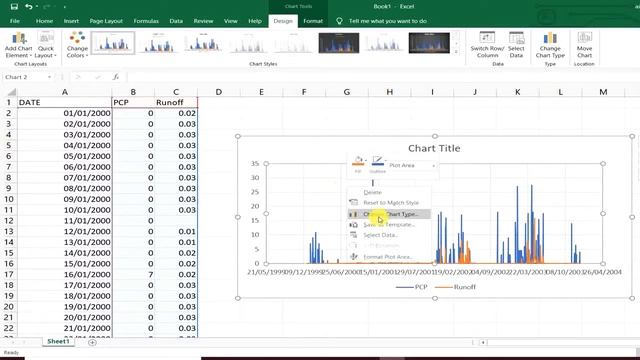The height and width of the screenshot is (360, 640).
Task: Click Change Chart Type in ribbon
Action: pyautogui.click(x=550, y=45)
